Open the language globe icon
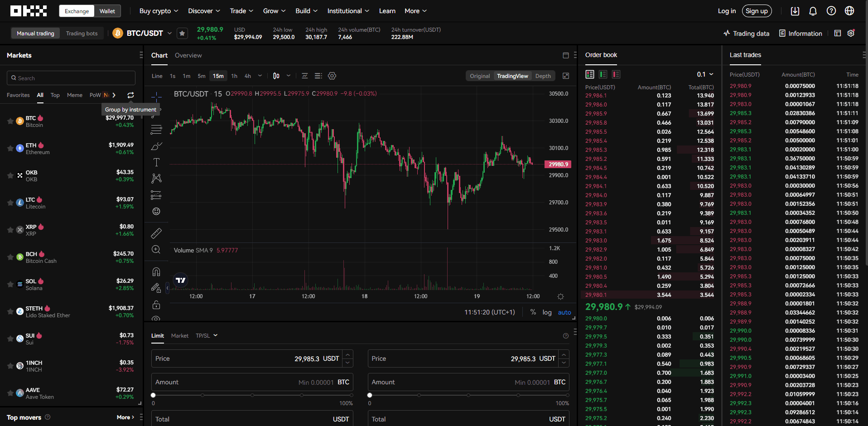868x426 pixels. click(849, 11)
